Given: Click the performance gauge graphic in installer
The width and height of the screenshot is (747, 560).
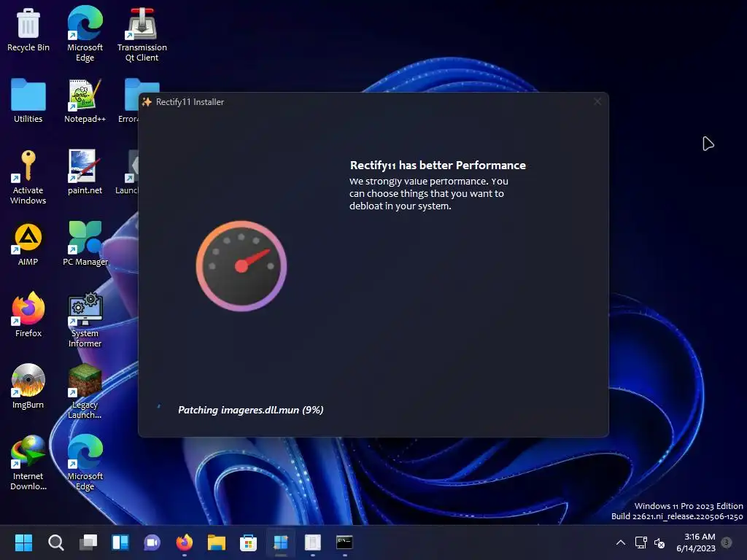Looking at the screenshot, I should coord(241,265).
